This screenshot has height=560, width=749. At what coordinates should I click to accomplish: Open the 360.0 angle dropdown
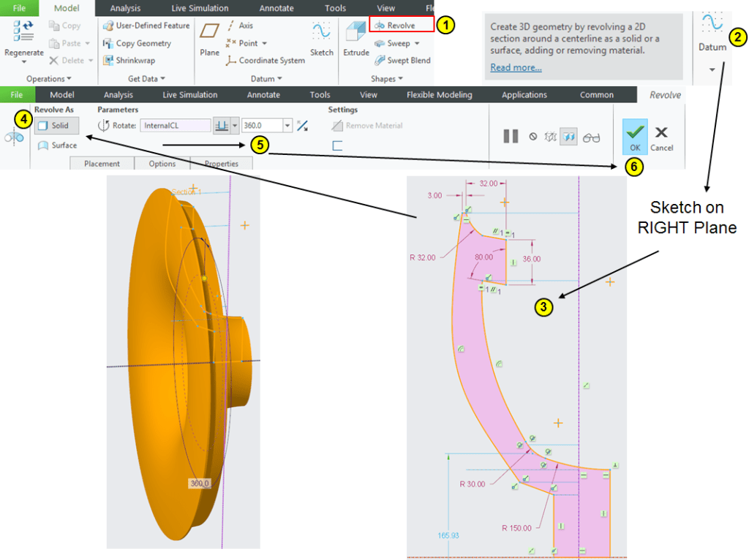point(287,126)
